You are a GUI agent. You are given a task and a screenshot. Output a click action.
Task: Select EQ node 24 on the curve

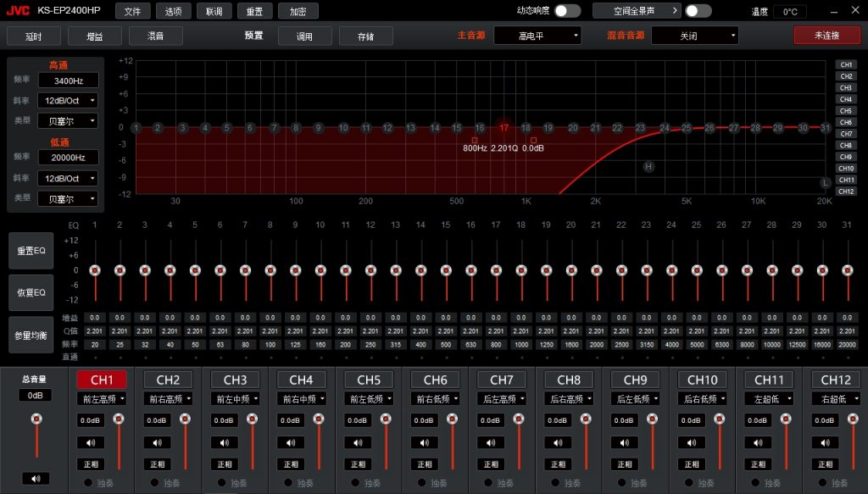665,128
